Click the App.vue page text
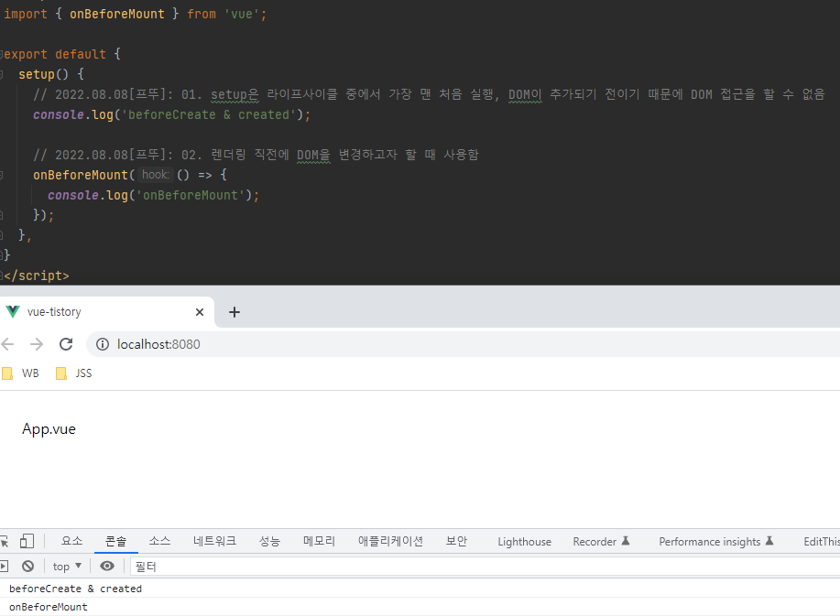 49,429
